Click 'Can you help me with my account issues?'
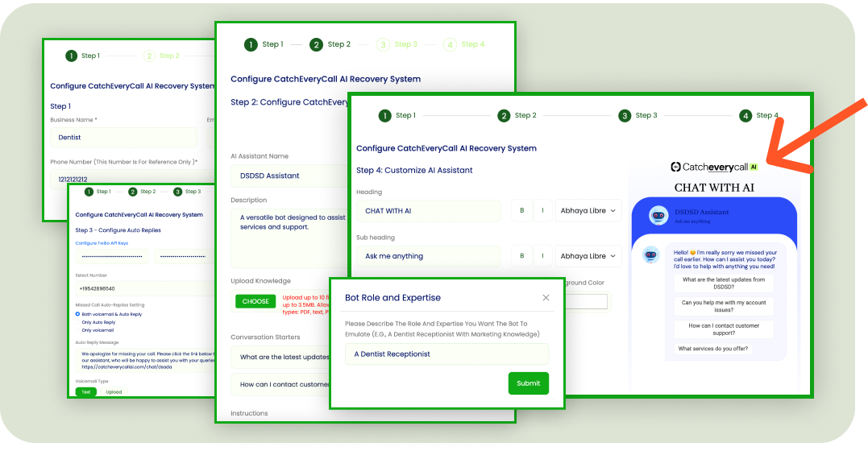Screen dimensions: 868x451 [724, 307]
